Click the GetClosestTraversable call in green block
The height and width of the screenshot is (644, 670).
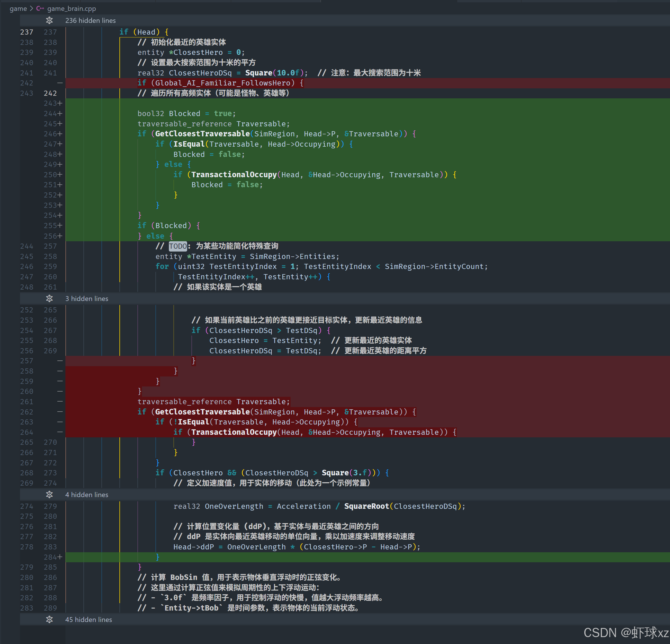click(x=202, y=134)
